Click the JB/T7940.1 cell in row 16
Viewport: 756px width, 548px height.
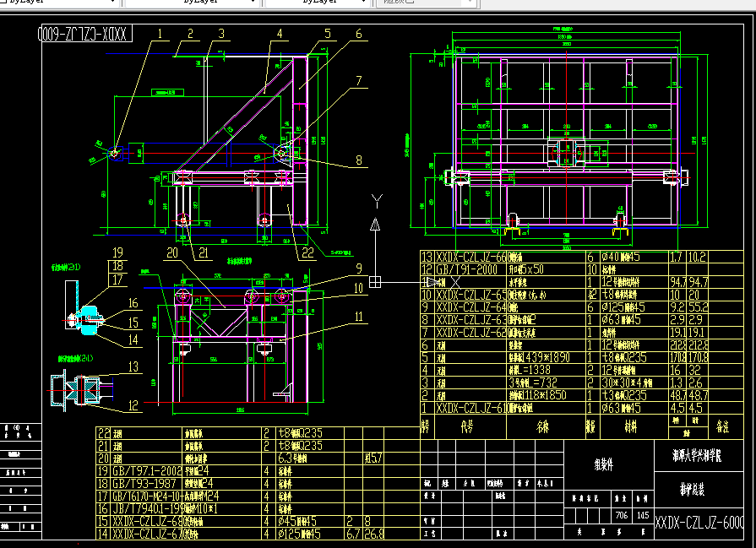point(147,508)
